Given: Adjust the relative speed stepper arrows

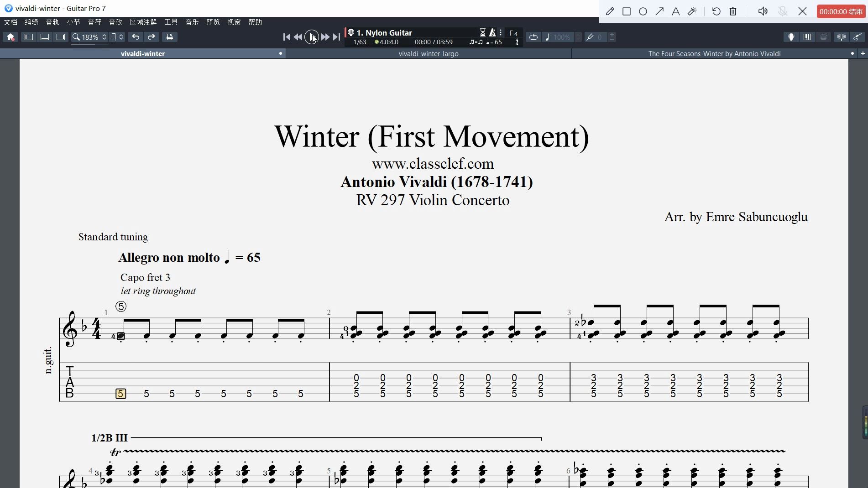Looking at the screenshot, I should point(578,37).
